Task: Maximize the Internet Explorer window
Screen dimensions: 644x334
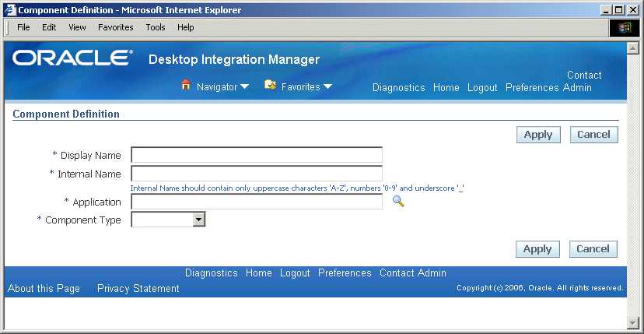Action: 619,10
